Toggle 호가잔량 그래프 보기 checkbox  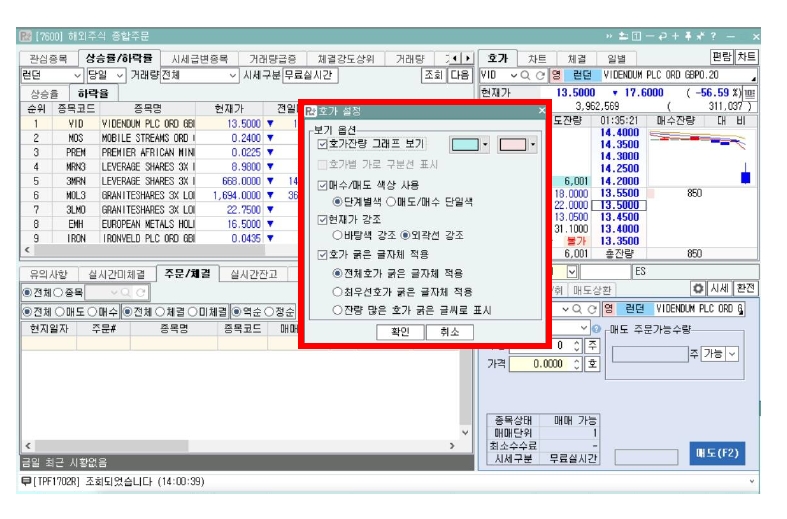[323, 145]
